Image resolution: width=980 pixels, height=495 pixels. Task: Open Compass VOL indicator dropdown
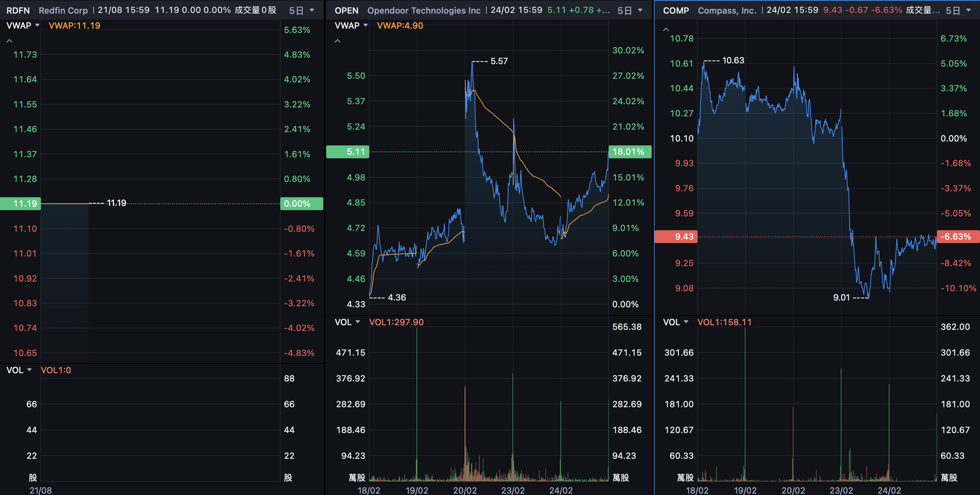[675, 322]
